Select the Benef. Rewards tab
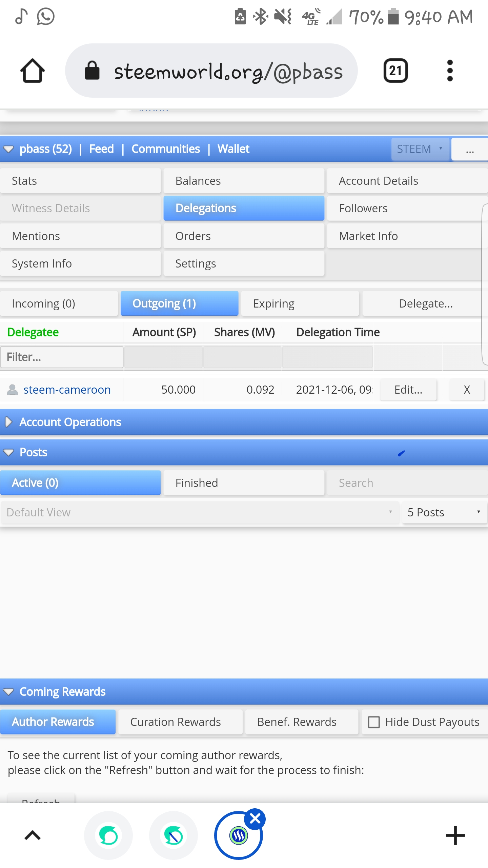 (x=302, y=722)
